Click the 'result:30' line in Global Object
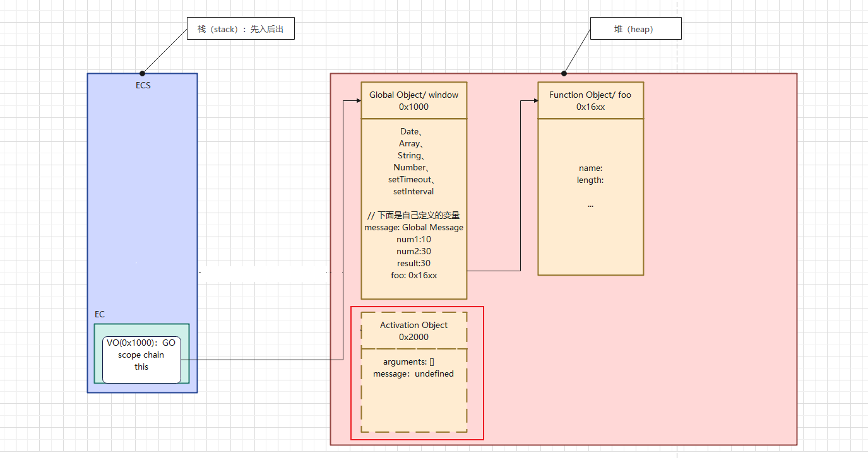Viewport: 868px width, 458px height. 413,263
